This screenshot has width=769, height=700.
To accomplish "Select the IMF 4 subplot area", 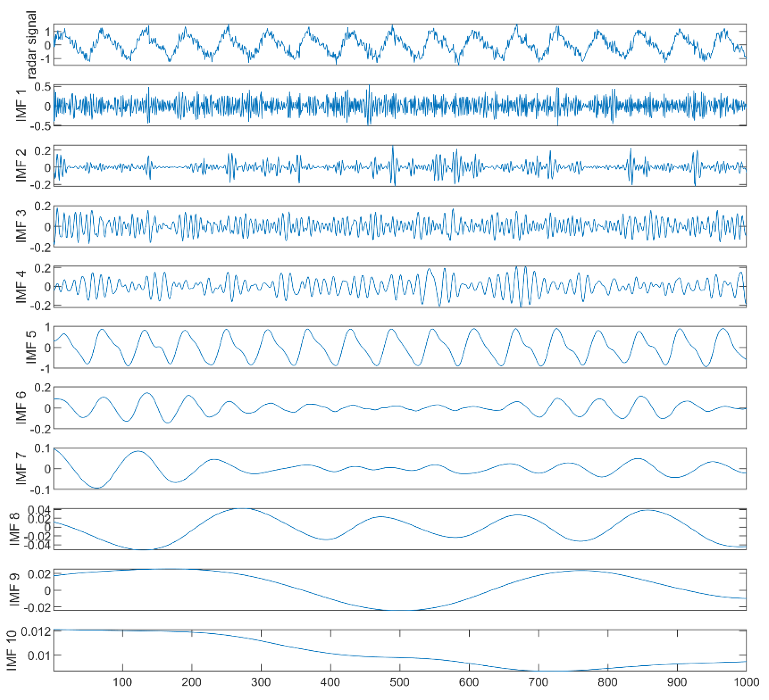I will pos(400,286).
